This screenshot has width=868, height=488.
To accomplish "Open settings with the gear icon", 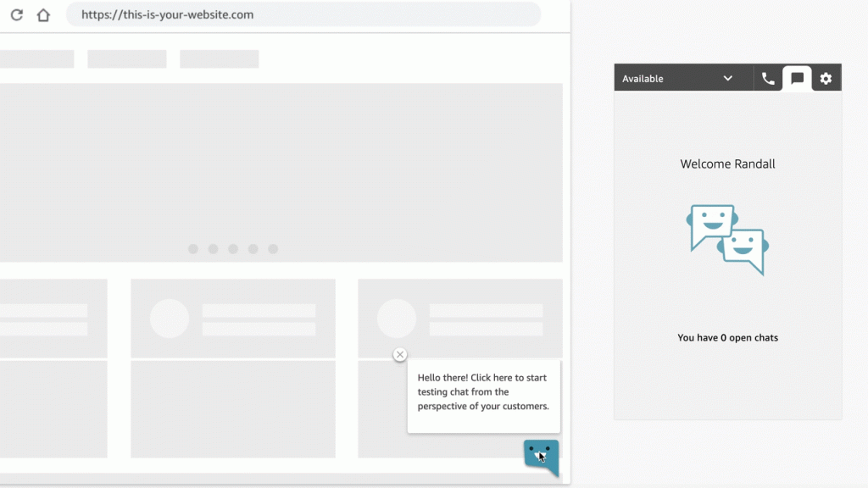I will pyautogui.click(x=826, y=79).
